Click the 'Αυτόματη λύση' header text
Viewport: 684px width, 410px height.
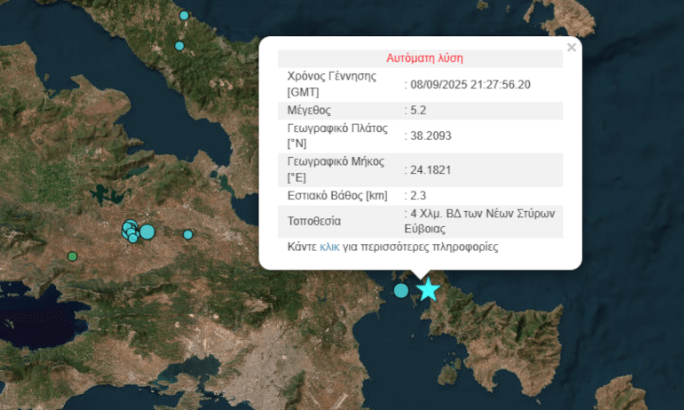pyautogui.click(x=424, y=58)
